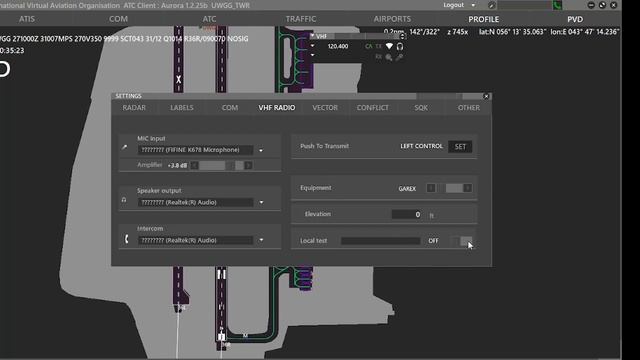Open the Speaker output device dropdown
This screenshot has height=360, width=640.
[261, 202]
